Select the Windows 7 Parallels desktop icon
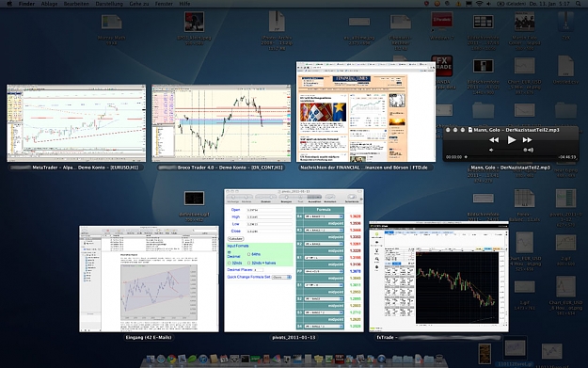This screenshot has height=368, width=588. click(442, 21)
